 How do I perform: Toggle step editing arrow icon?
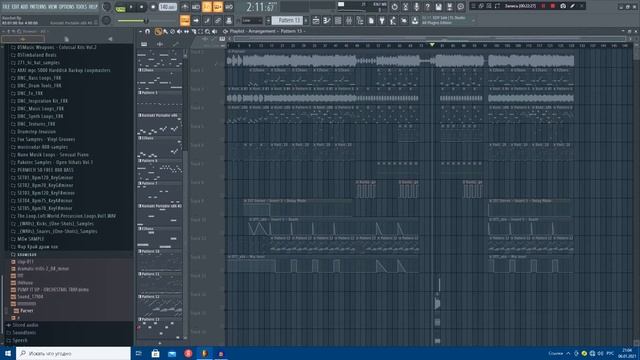coord(196,20)
